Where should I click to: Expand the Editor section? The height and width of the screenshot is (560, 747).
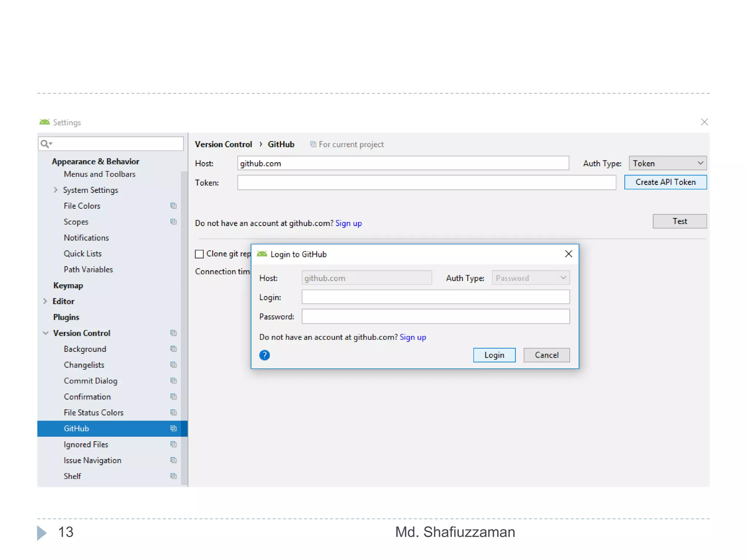coord(45,301)
